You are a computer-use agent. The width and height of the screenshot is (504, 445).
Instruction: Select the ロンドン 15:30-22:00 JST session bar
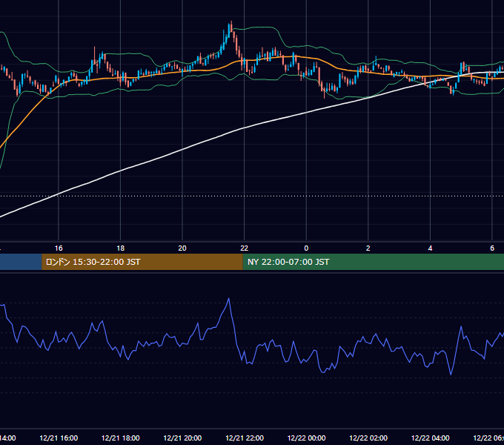pyautogui.click(x=142, y=262)
